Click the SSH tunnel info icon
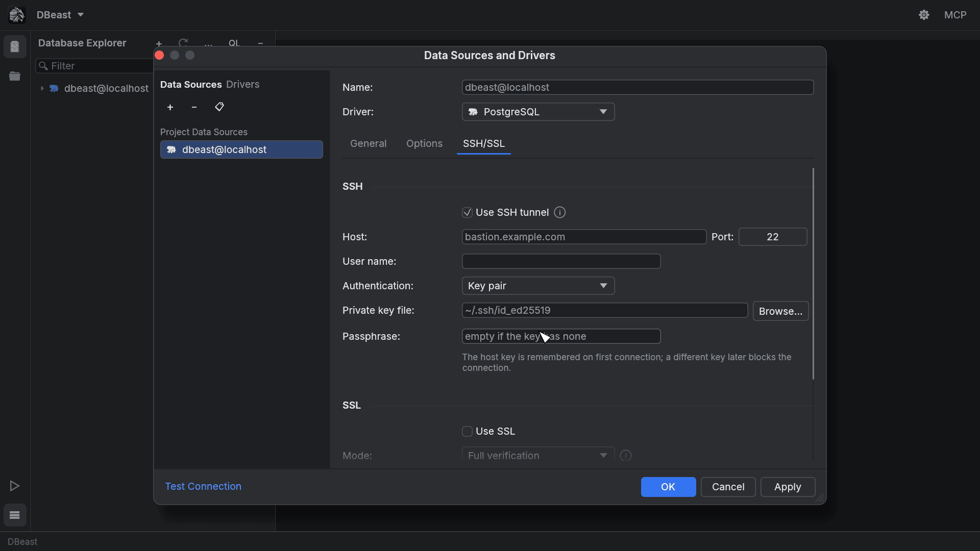 click(560, 212)
